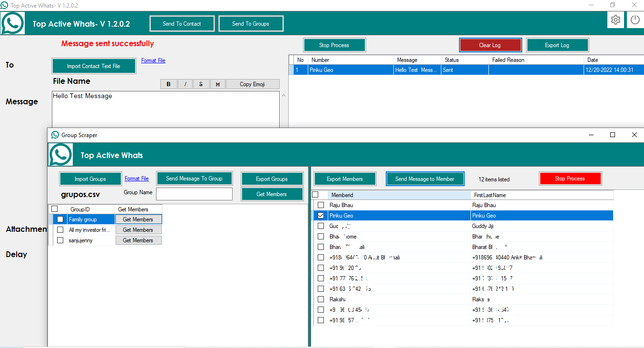Clear the log with Clear Log
The height and width of the screenshot is (348, 644).
(490, 45)
